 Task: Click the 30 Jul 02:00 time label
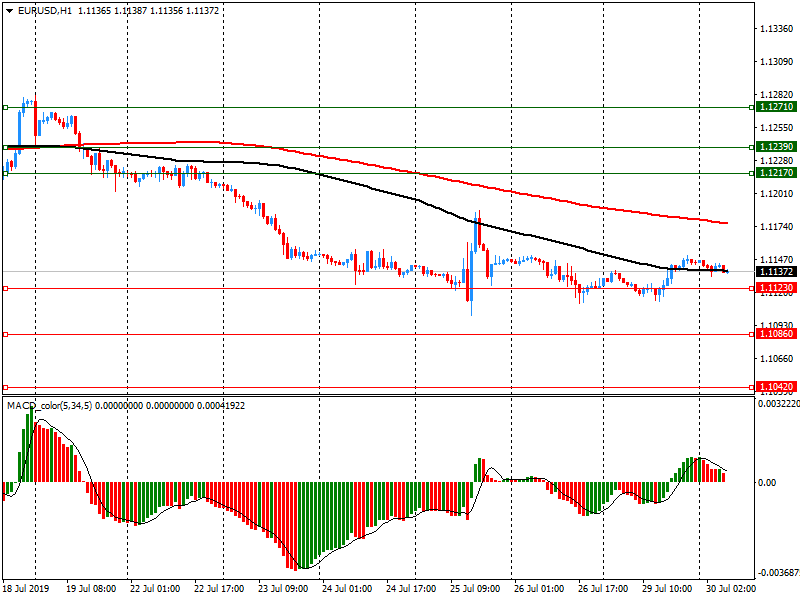(x=731, y=589)
